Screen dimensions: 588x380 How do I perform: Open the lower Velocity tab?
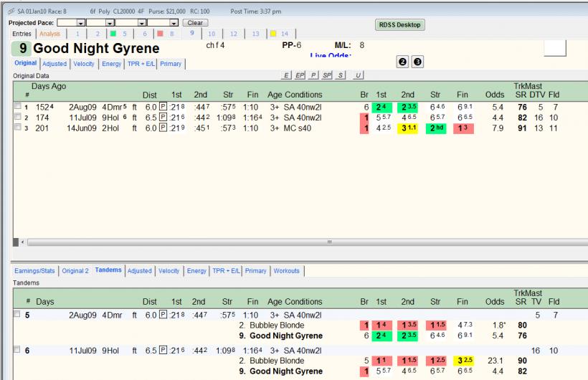pos(169,271)
